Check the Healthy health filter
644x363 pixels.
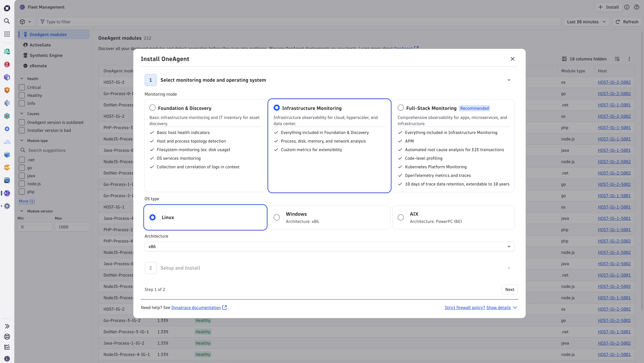[x=22, y=95]
